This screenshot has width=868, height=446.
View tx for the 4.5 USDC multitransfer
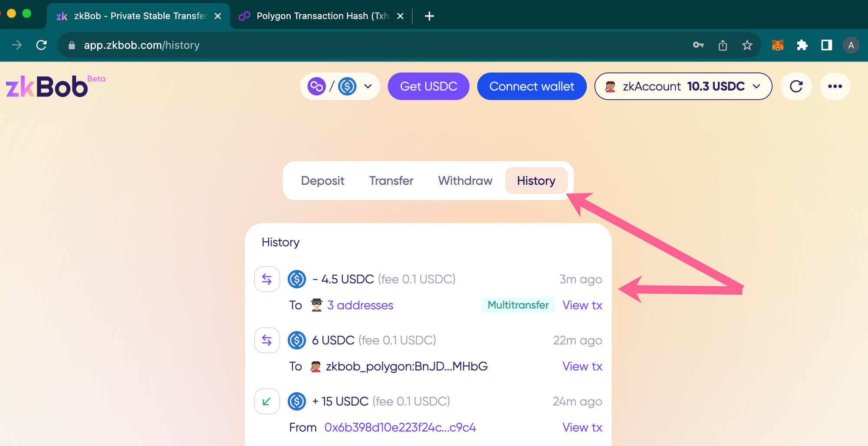[582, 305]
